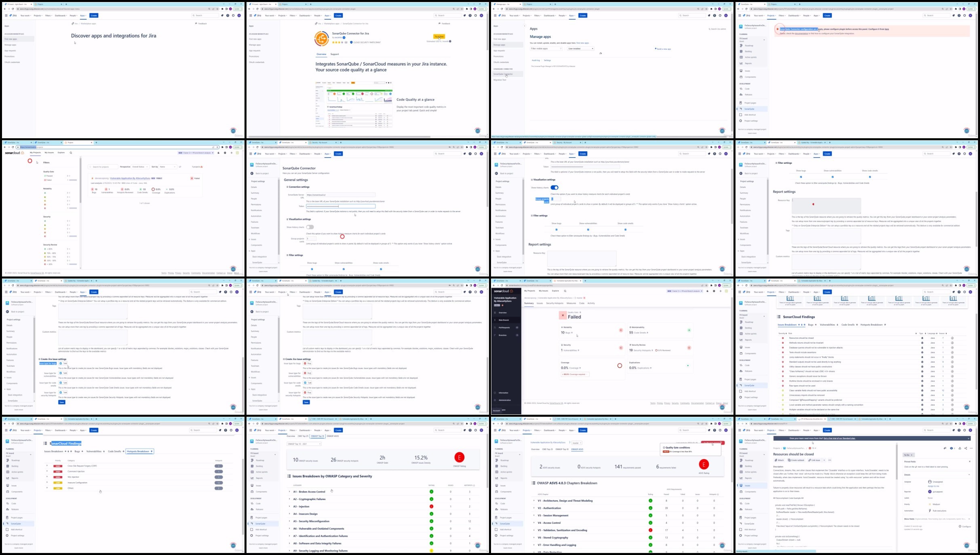Click the create-issue icon in the 'Tests should include assertions' row

[952, 352]
